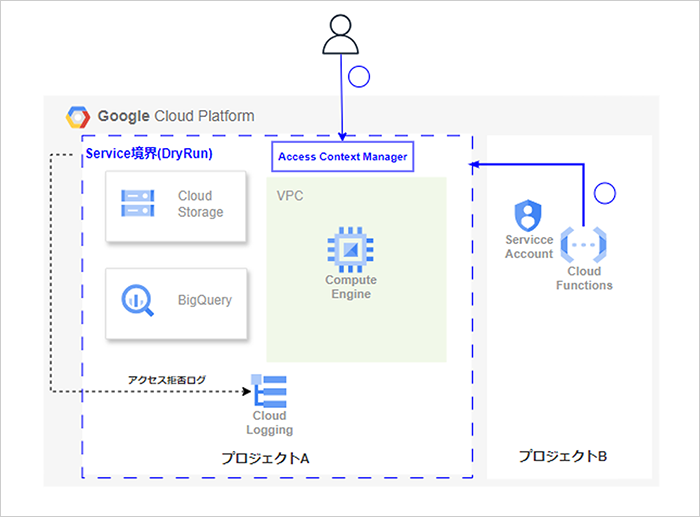This screenshot has height=517, width=700.
Task: Click the "アクセス拒否ログ" label
Action: click(167, 380)
